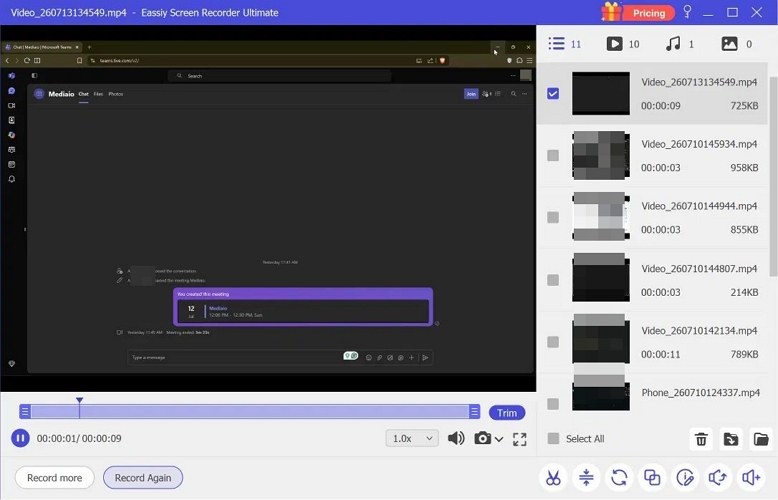778x500 pixels.
Task: Open the video merger tool
Action: pos(652,478)
